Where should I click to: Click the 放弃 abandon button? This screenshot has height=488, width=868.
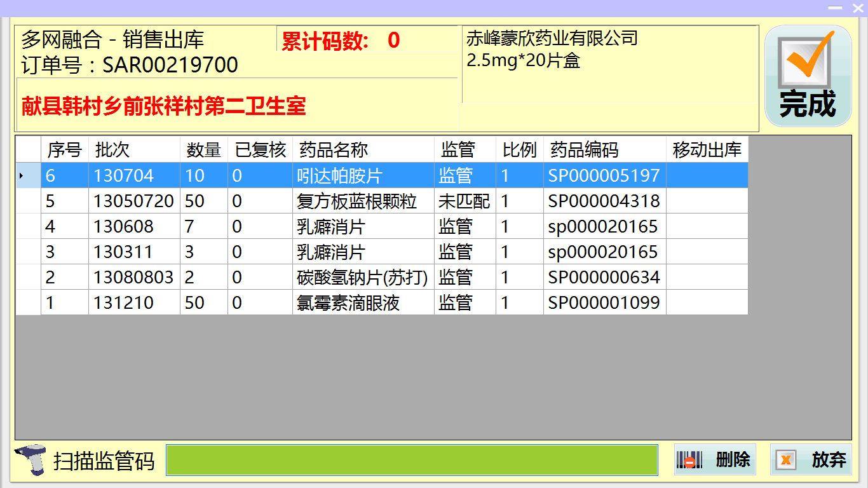(811, 459)
